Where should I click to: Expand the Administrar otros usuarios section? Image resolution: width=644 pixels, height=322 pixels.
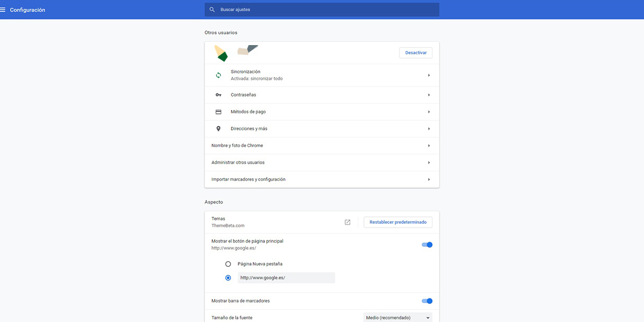(321, 162)
